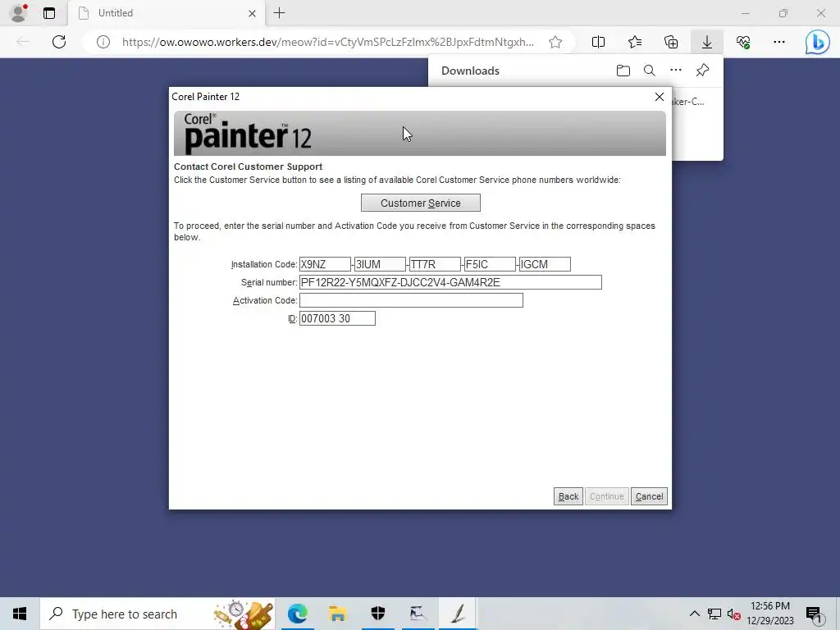The height and width of the screenshot is (630, 840).
Task: Search downloads with magnifier icon
Action: coord(650,71)
